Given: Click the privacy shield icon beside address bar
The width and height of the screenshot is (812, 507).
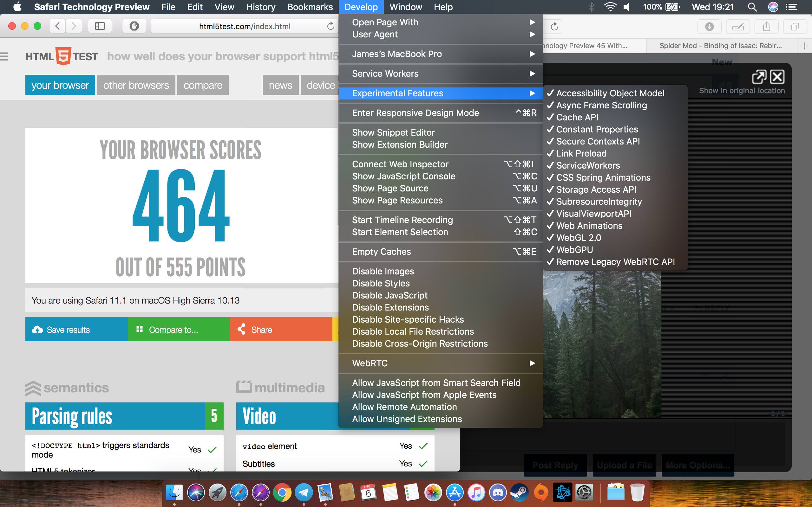Looking at the screenshot, I should pos(134,26).
